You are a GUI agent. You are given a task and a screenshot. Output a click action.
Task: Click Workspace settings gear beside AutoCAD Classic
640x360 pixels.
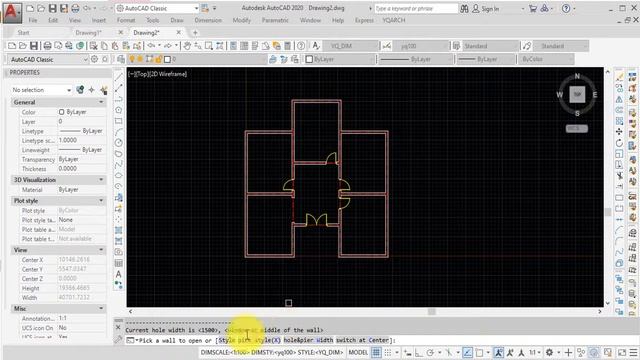[95, 59]
